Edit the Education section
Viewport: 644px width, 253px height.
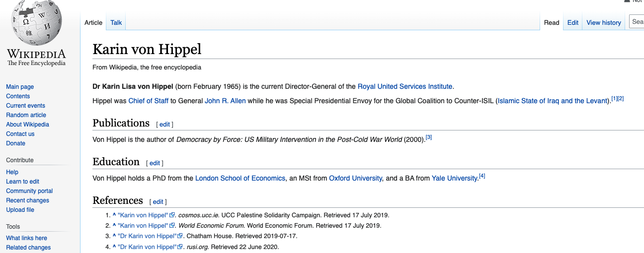tap(155, 163)
